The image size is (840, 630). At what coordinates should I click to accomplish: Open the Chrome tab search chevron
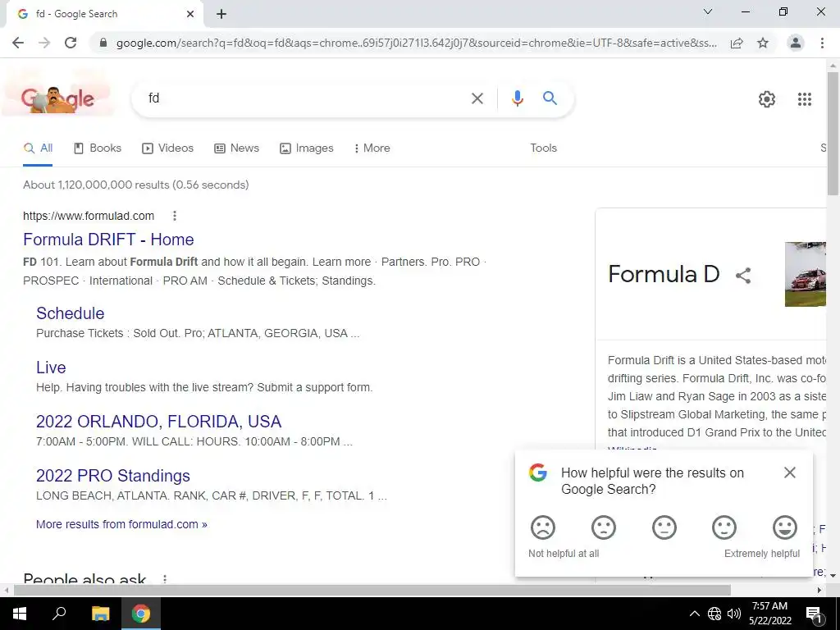click(708, 11)
